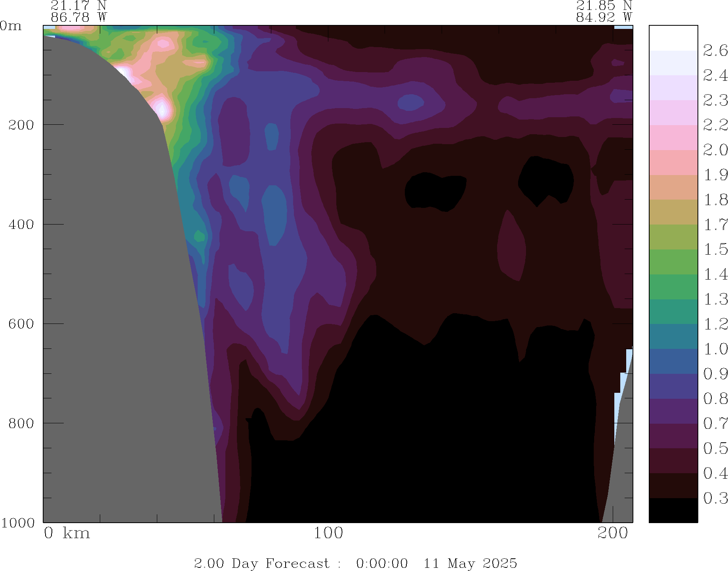Click colorbar swatch between 1.8 and 1.9

[673, 187]
